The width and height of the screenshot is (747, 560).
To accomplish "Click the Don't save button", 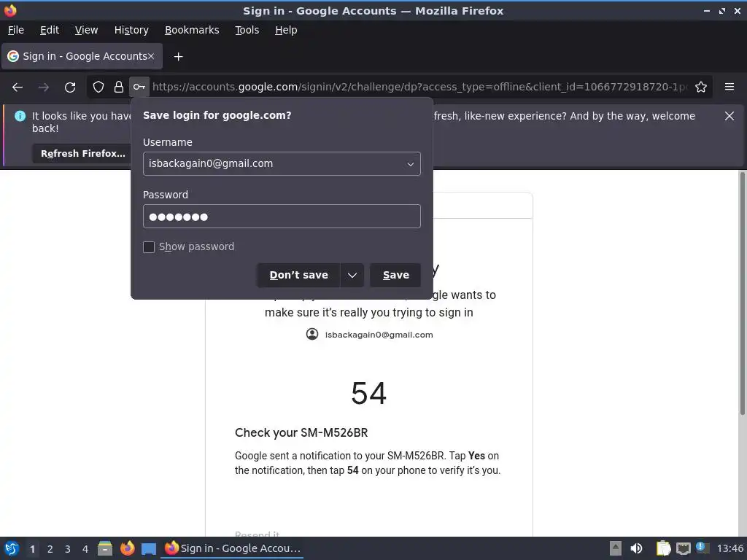I will coord(298,275).
